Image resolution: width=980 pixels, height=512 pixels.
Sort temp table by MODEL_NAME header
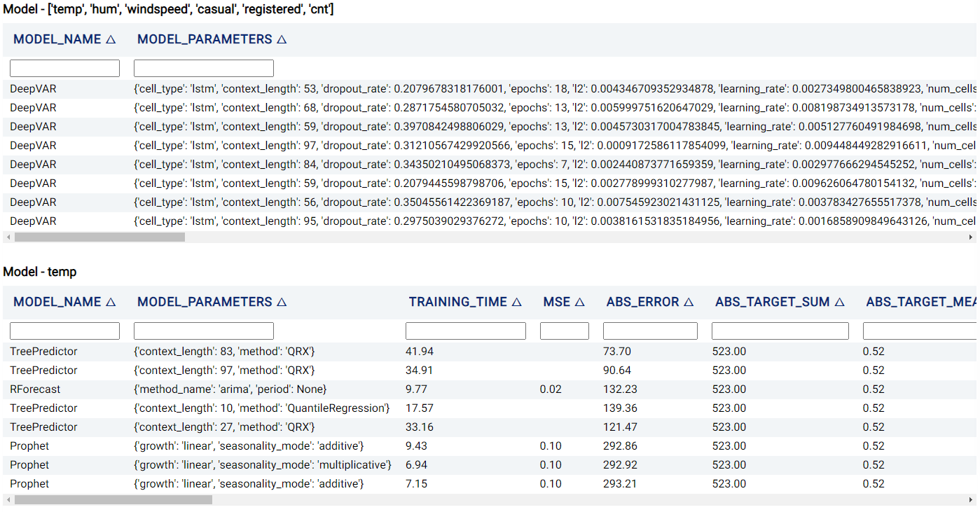tap(64, 303)
